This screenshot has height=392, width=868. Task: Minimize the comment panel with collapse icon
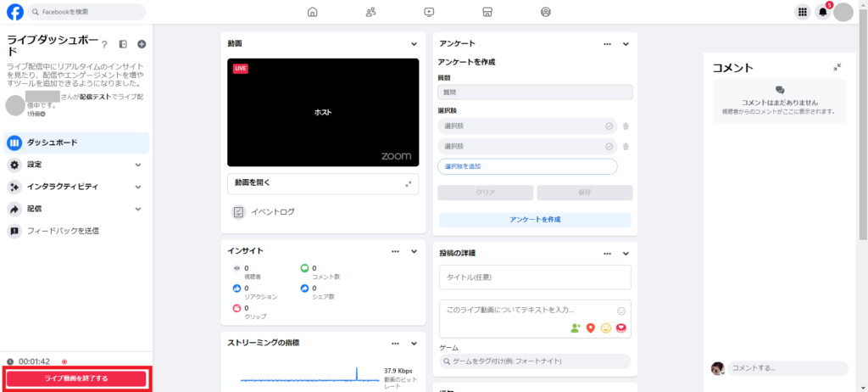pyautogui.click(x=837, y=67)
